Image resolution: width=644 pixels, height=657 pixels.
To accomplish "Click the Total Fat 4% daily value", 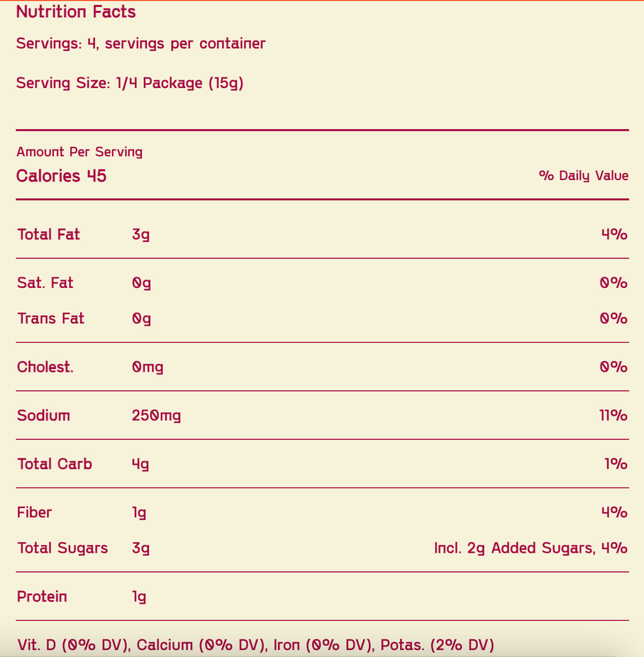I will (614, 235).
